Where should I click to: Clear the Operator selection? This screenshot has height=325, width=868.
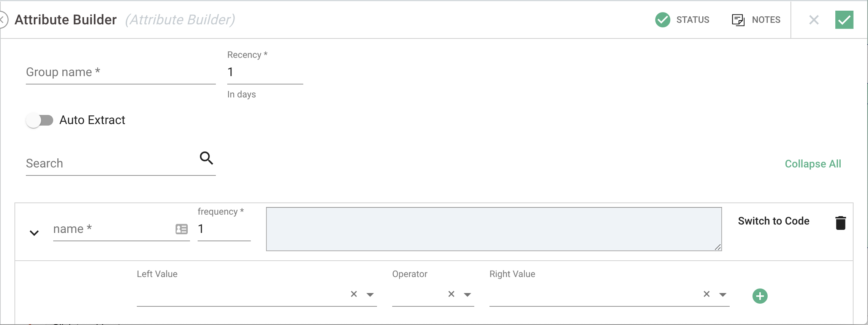[x=451, y=294]
